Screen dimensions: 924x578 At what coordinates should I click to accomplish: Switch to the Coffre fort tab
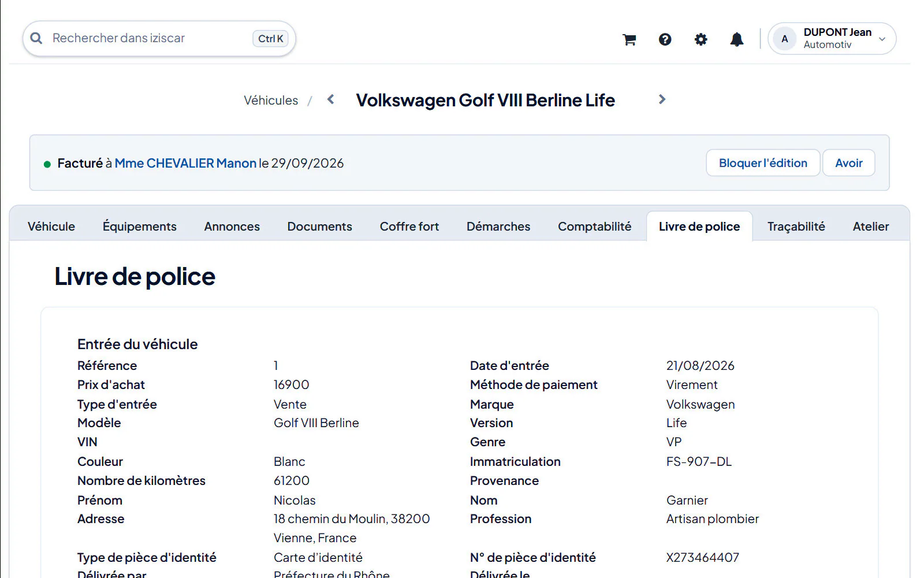(x=409, y=227)
